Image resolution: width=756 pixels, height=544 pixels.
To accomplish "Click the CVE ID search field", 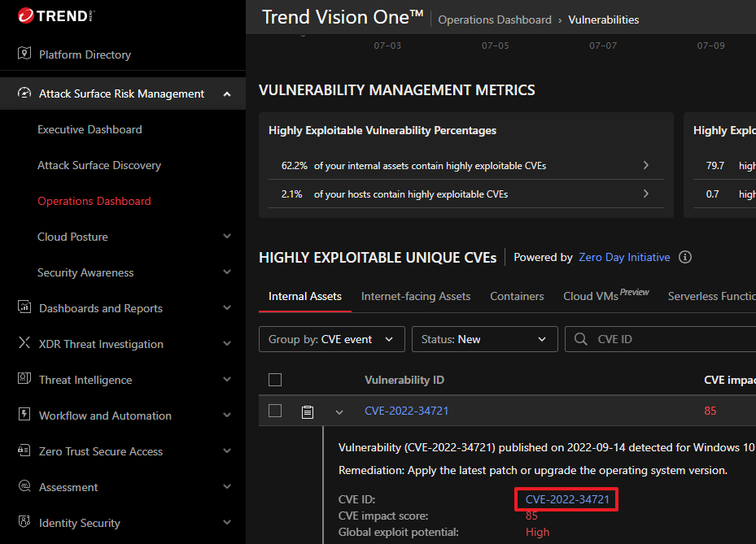I will click(x=667, y=339).
